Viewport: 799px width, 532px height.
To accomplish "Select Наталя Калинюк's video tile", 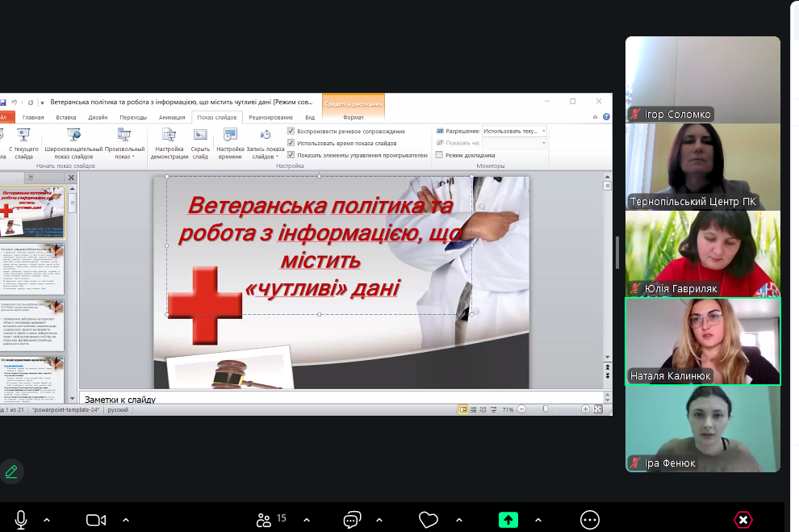I will click(703, 341).
